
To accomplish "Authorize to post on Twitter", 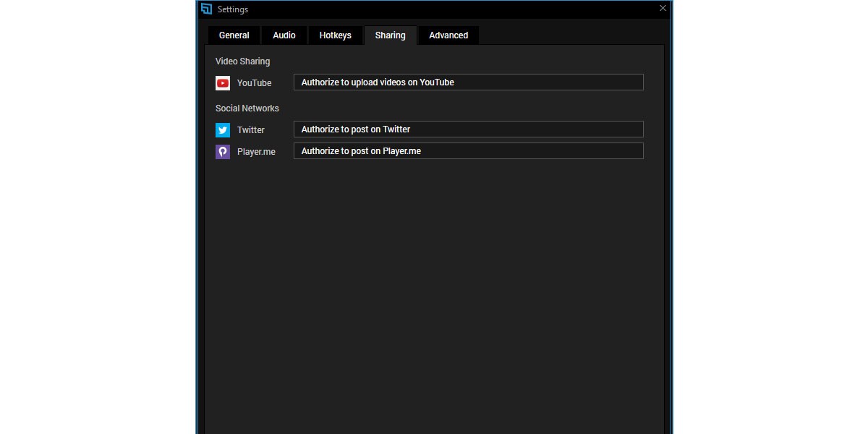I will (468, 129).
